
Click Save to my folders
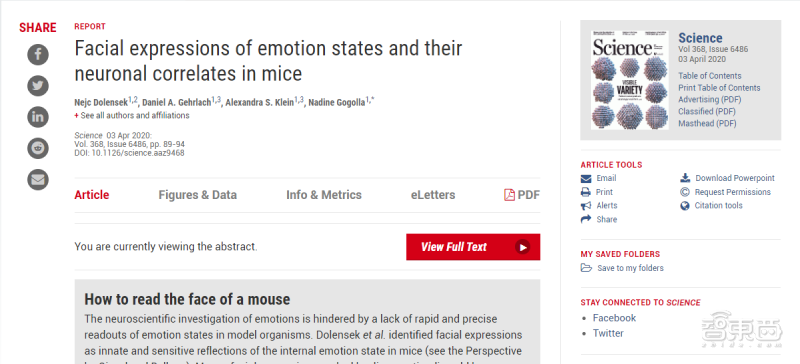coord(630,268)
